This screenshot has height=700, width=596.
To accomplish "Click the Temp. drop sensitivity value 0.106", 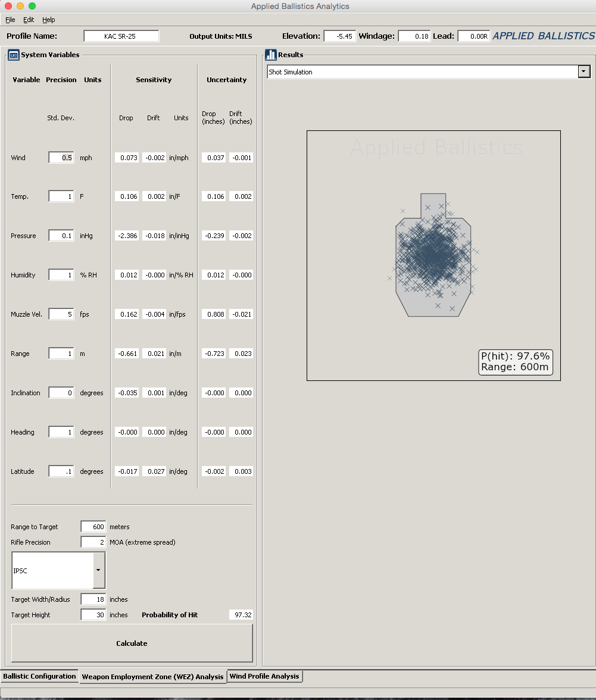I will (127, 196).
